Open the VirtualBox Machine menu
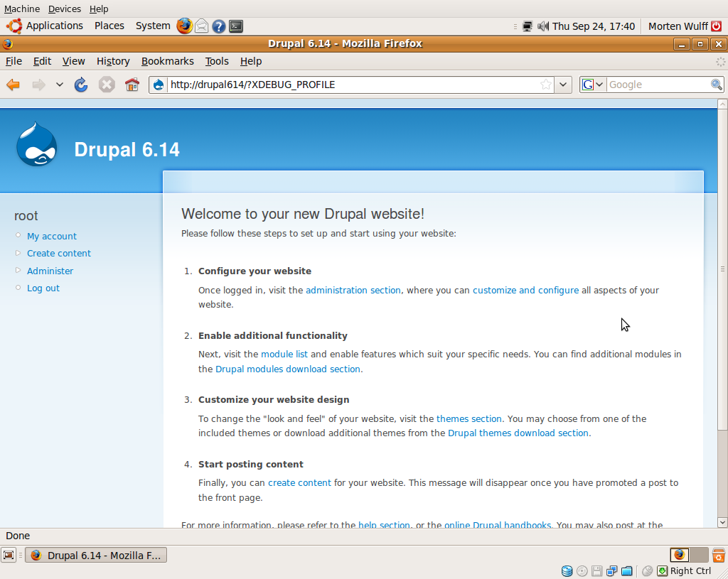This screenshot has height=579, width=728. click(22, 9)
